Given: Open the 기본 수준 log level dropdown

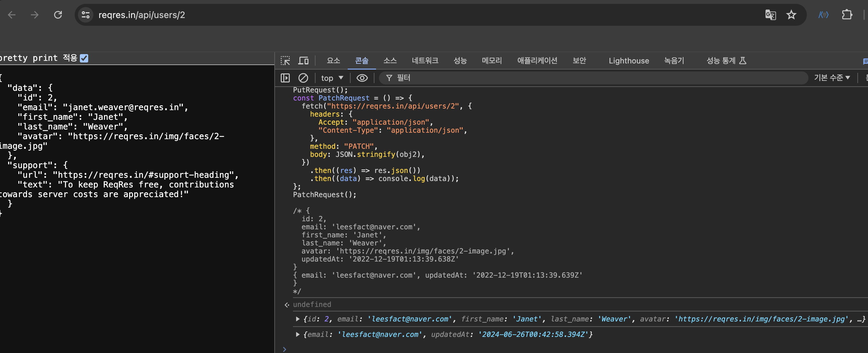Looking at the screenshot, I should click(x=832, y=78).
